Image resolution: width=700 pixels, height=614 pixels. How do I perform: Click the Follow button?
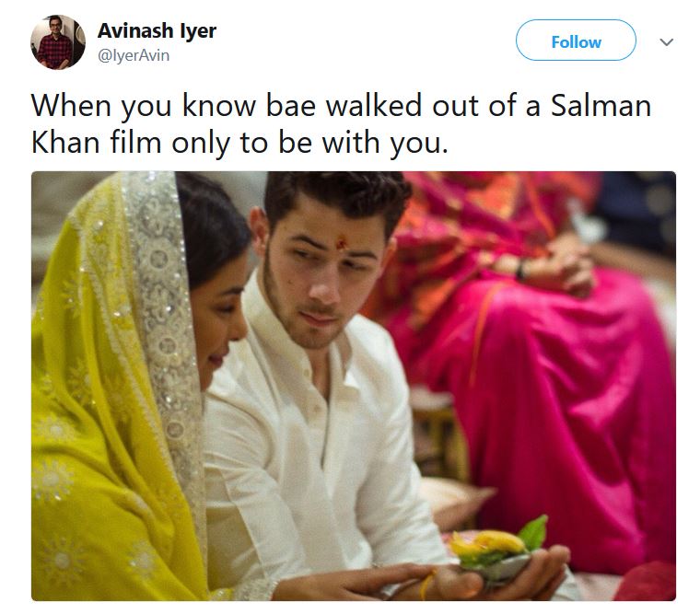(x=576, y=41)
